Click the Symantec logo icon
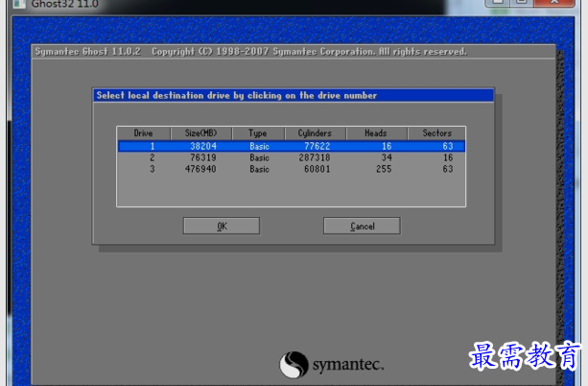The image size is (588, 386). point(294,365)
